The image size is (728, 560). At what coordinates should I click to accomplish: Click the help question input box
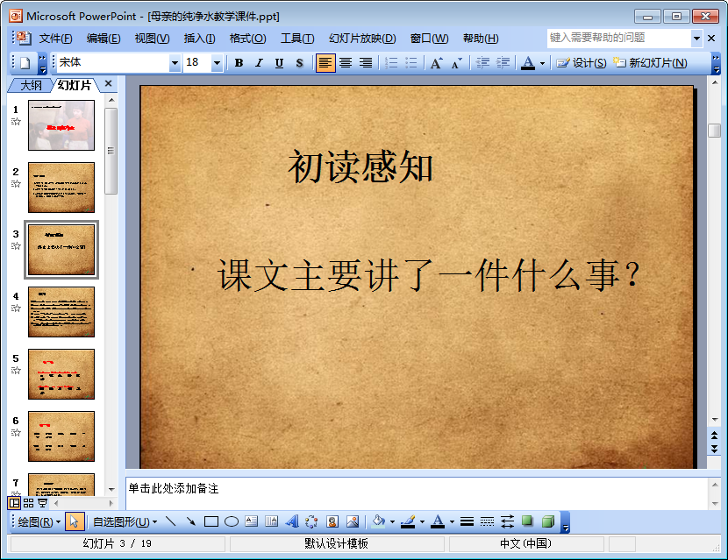pos(619,38)
